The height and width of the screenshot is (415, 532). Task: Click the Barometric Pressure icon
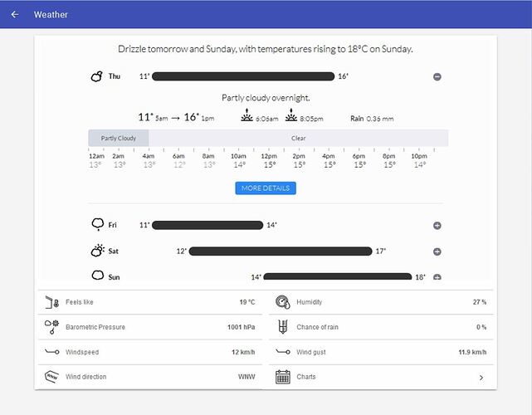tap(51, 327)
